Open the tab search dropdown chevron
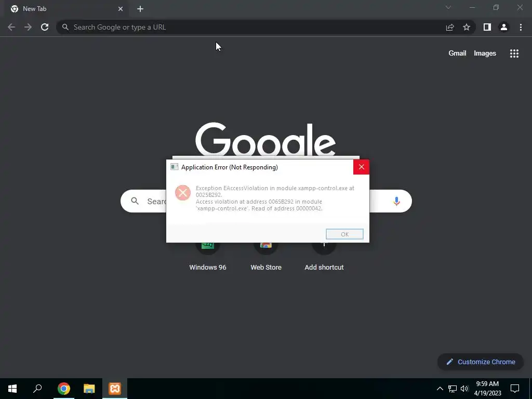Screen dimensions: 532x399 tap(448, 7)
